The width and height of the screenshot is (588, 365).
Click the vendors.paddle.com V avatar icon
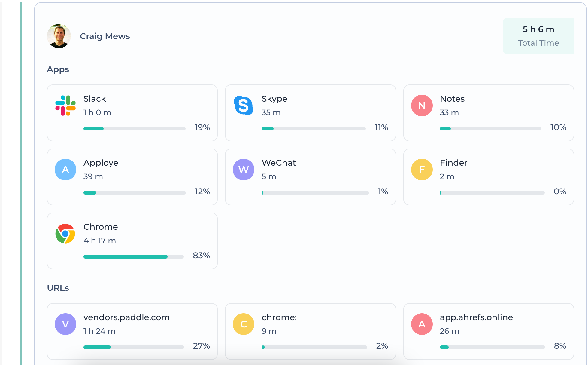tap(65, 324)
